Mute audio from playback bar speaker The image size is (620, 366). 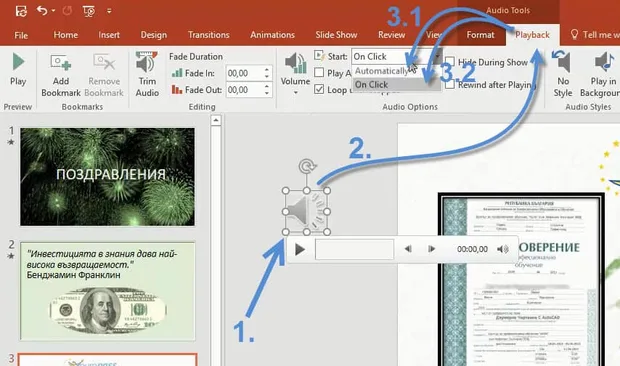503,249
